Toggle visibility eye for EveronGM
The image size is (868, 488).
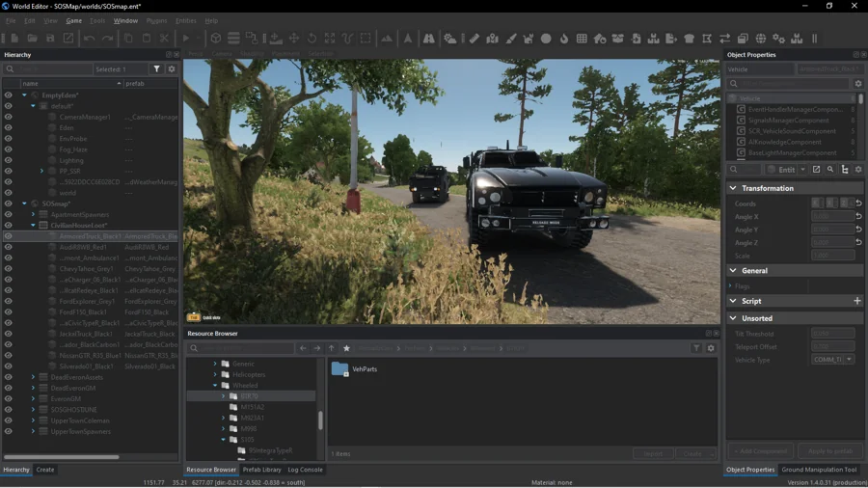[9, 399]
